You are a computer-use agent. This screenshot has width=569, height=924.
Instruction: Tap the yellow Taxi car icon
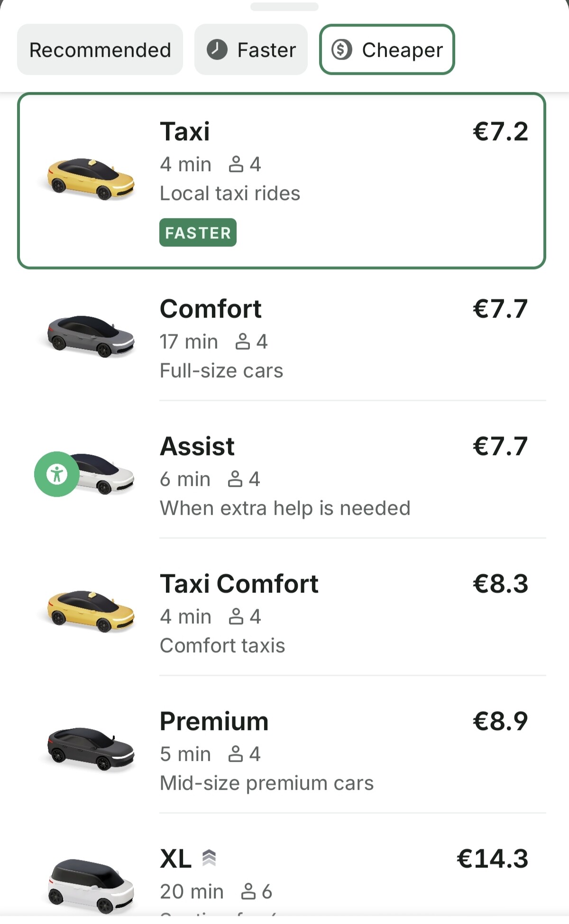coord(91,179)
